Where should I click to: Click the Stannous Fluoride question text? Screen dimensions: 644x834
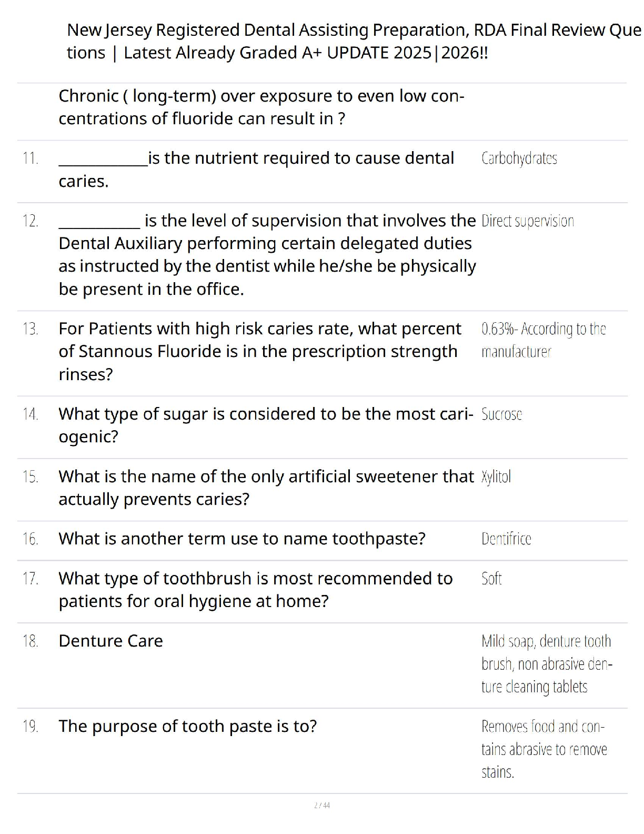pos(259,351)
